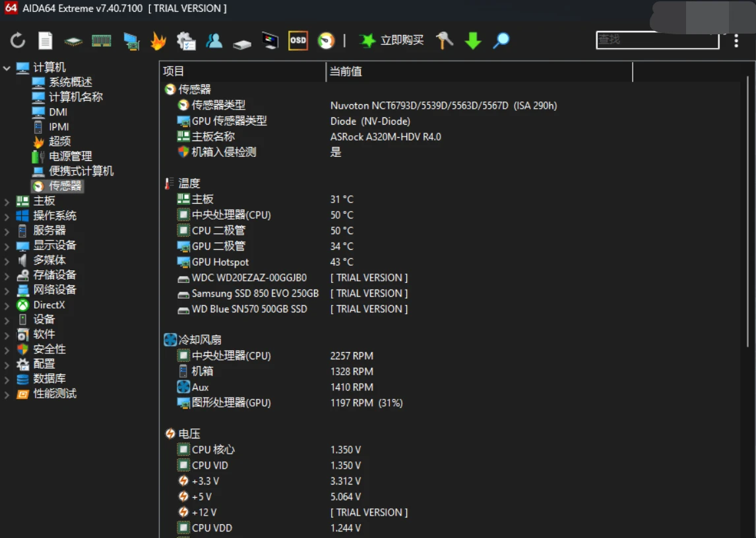This screenshot has width=756, height=538.
Task: Expand the 显示设备 tree node
Action: click(7, 247)
